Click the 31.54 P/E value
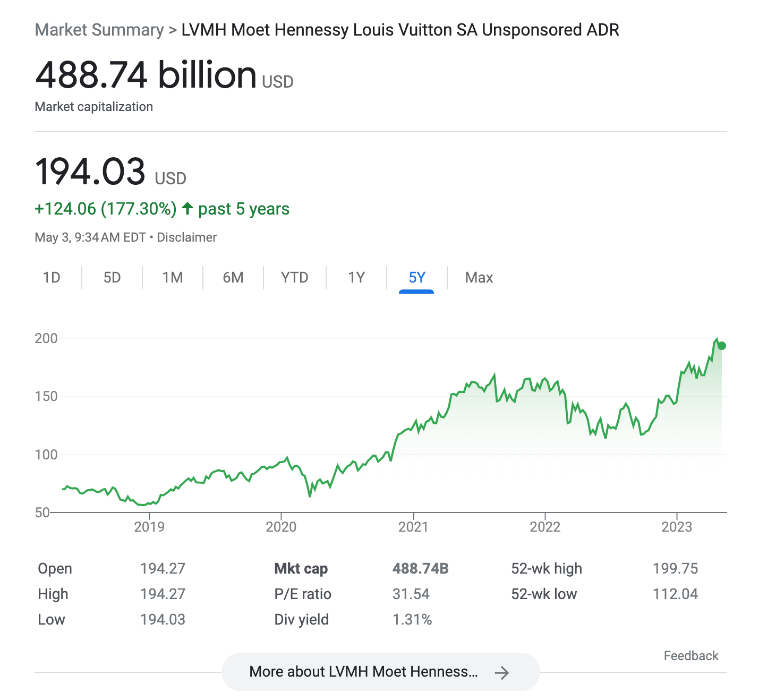This screenshot has width=767, height=700. [x=411, y=594]
